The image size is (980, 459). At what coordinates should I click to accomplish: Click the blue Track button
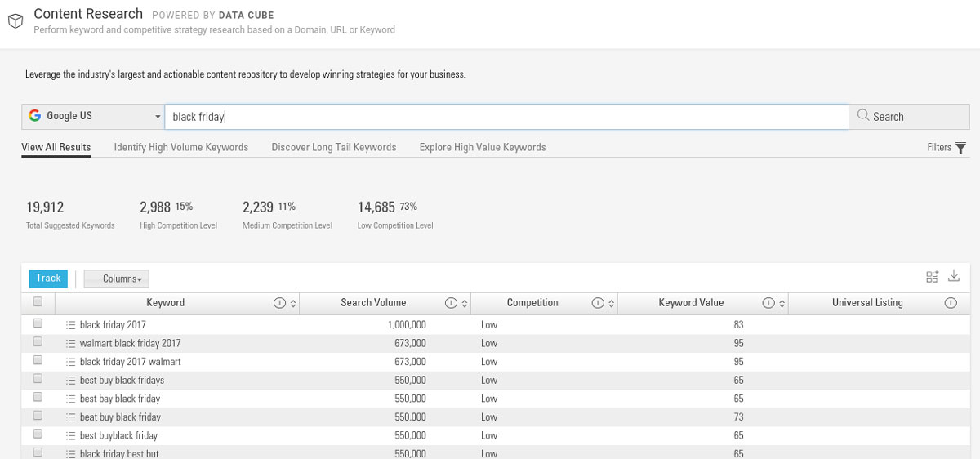point(48,279)
